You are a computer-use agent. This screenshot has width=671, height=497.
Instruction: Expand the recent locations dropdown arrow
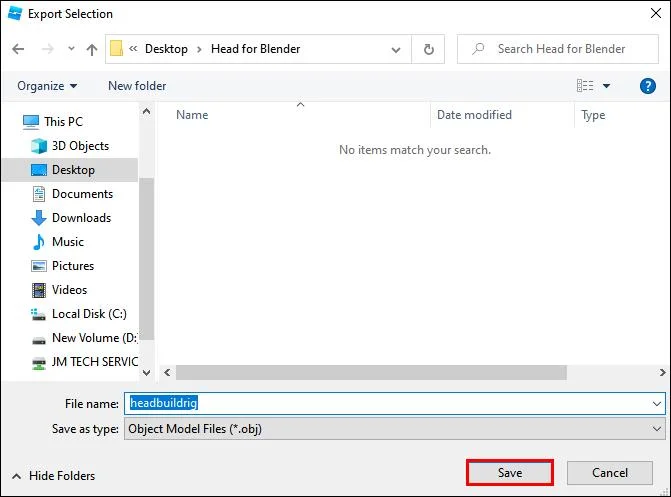[x=71, y=49]
